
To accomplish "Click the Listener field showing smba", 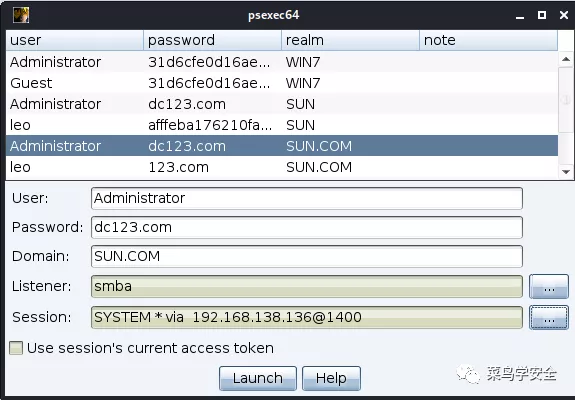I will point(307,286).
